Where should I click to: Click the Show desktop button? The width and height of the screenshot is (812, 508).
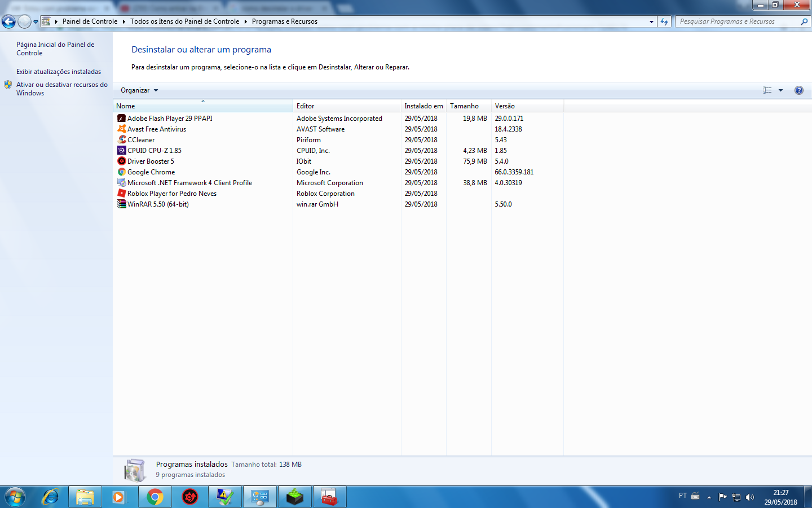click(x=808, y=497)
